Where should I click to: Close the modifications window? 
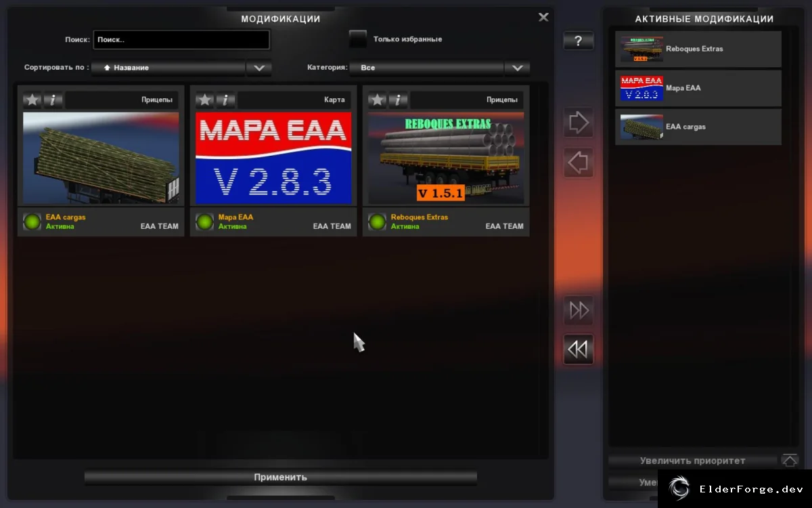point(543,18)
